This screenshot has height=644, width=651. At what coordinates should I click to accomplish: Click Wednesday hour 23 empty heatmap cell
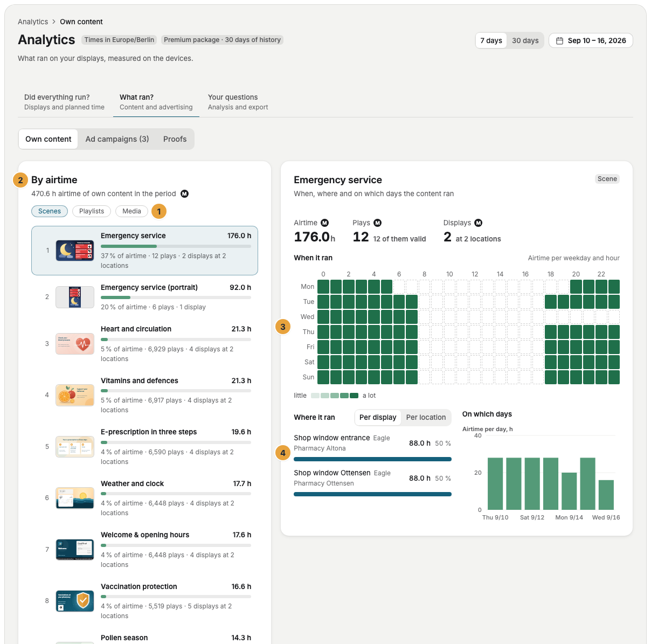[614, 317]
